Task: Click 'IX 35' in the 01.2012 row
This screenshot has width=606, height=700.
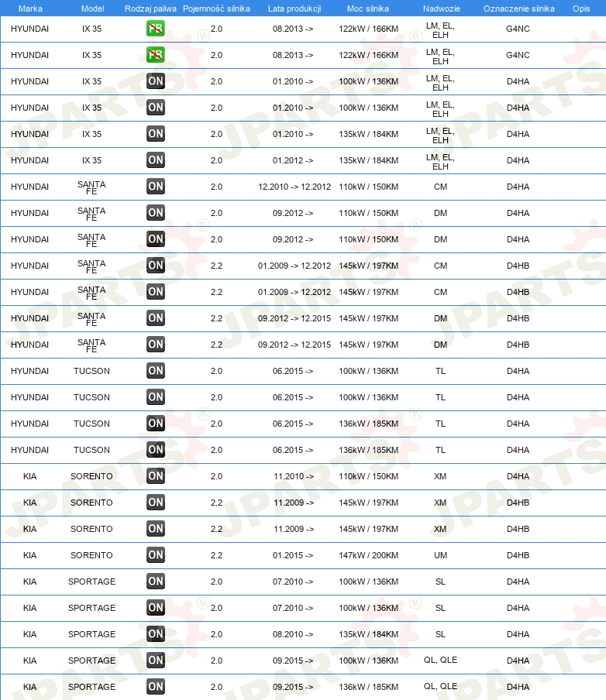Action: click(x=91, y=160)
